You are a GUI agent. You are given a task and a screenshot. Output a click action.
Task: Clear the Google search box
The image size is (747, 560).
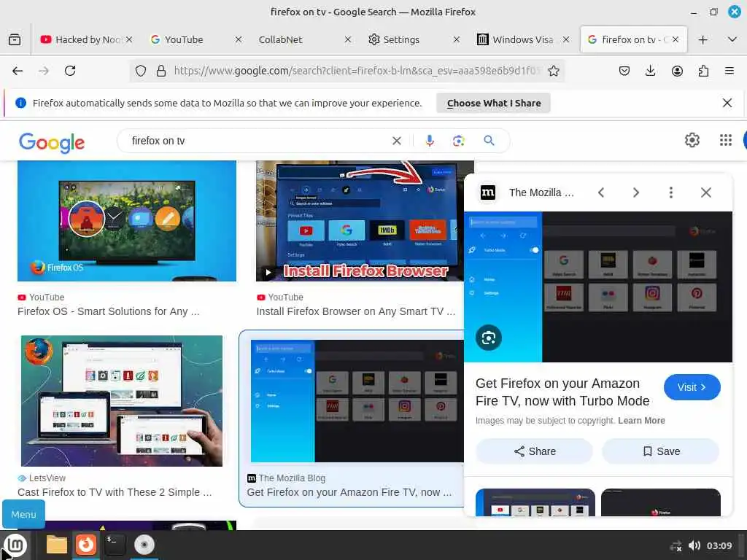(x=396, y=141)
